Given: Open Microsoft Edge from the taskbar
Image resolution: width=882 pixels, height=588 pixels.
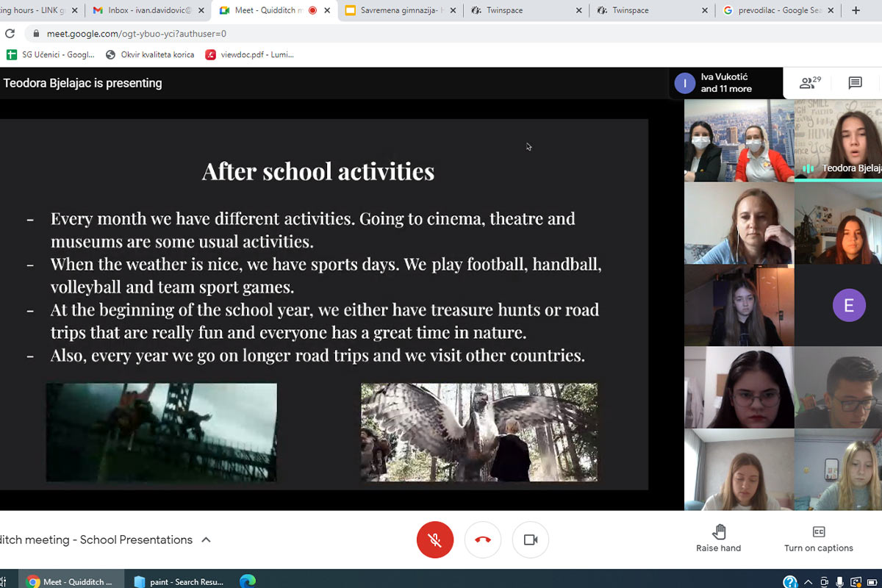Looking at the screenshot, I should click(x=248, y=581).
